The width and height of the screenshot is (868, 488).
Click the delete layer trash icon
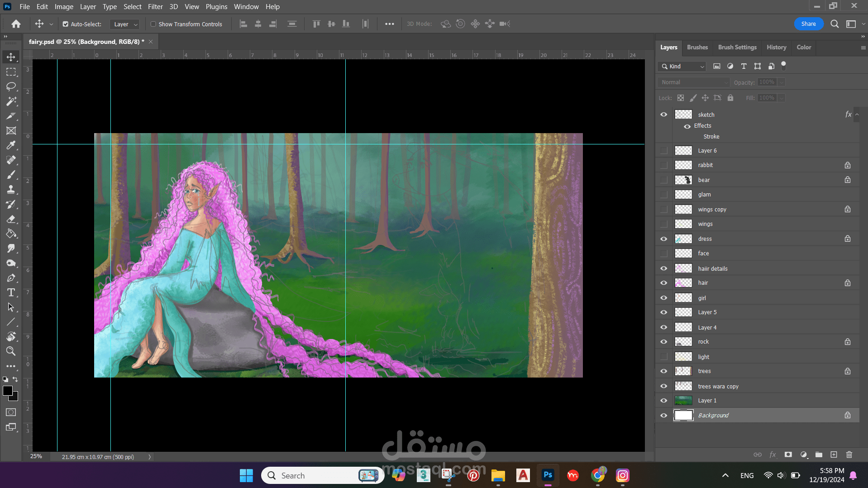click(x=849, y=455)
